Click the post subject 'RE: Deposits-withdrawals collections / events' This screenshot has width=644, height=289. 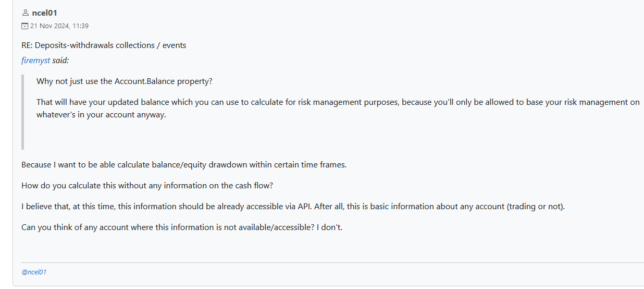click(104, 45)
